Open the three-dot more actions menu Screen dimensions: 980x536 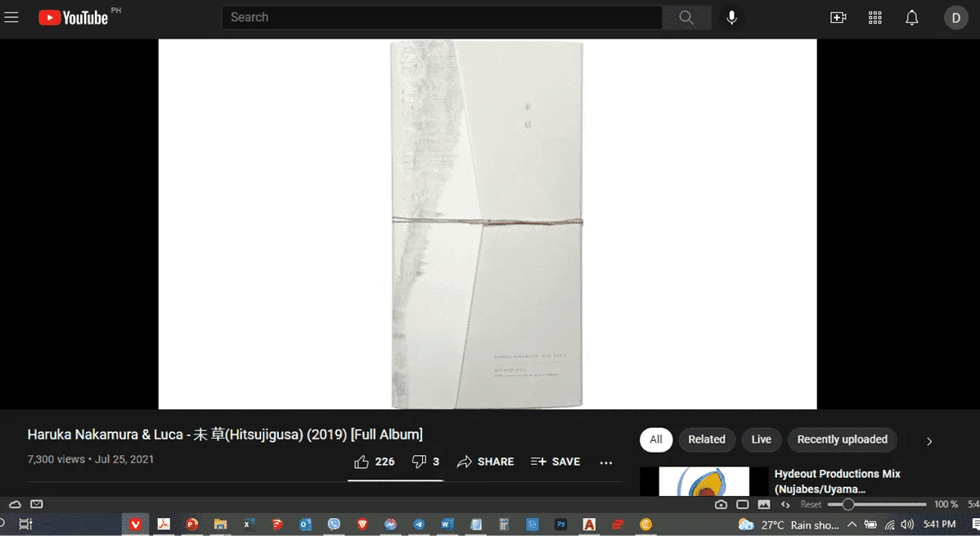[605, 463]
